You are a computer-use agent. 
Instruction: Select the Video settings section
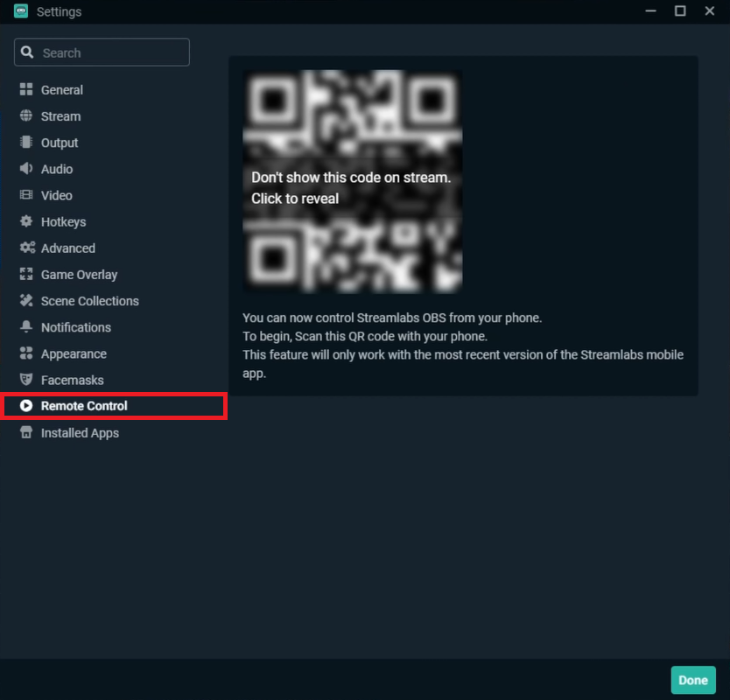click(57, 195)
